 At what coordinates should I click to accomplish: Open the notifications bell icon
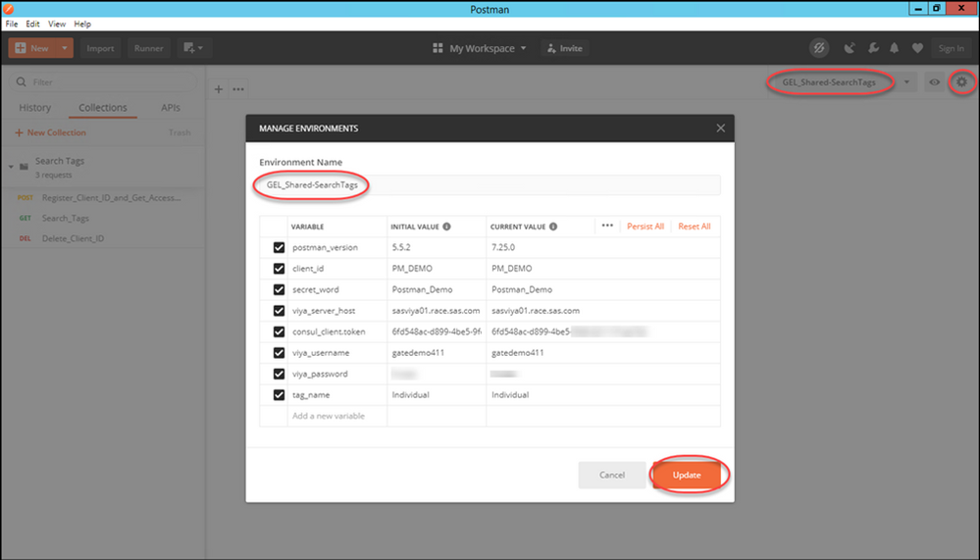tap(895, 48)
